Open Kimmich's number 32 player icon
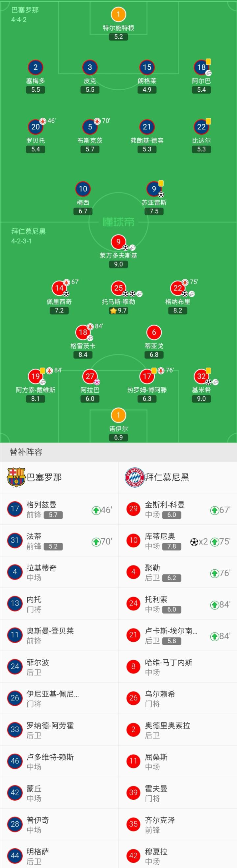The width and height of the screenshot is (237, 868). (x=201, y=377)
